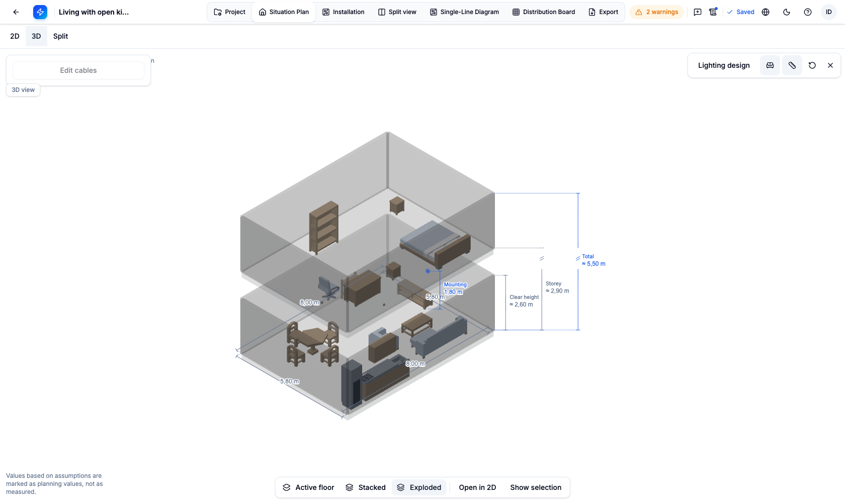Go to Single-Line Diagram tab

465,12
